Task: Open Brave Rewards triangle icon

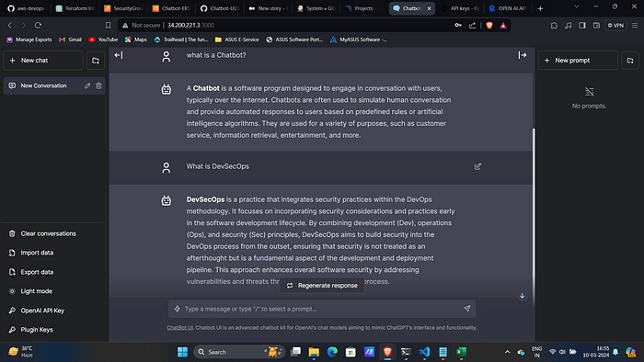Action: (x=503, y=26)
